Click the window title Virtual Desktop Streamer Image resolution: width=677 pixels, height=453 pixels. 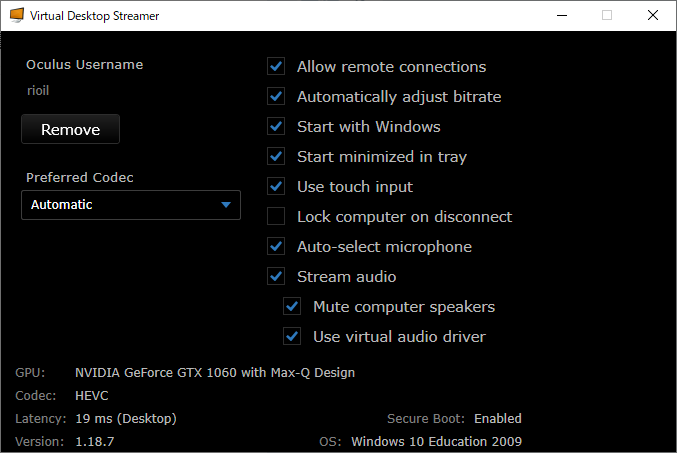pyautogui.click(x=94, y=16)
